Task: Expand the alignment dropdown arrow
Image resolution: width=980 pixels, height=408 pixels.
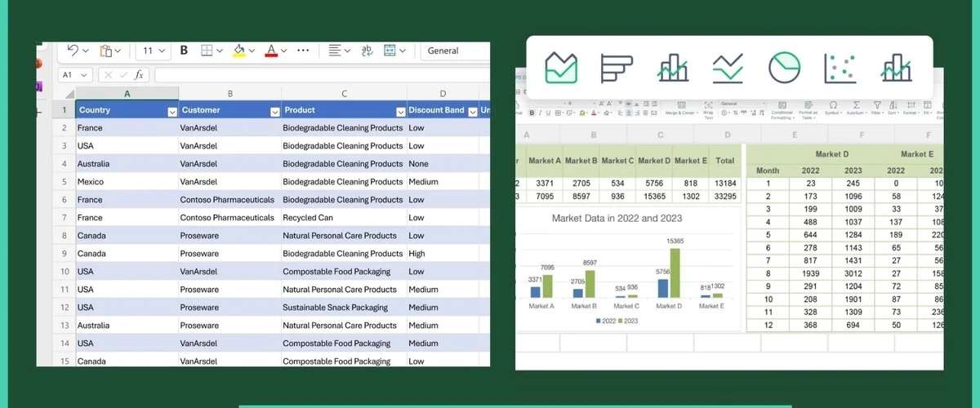Action: click(x=347, y=51)
